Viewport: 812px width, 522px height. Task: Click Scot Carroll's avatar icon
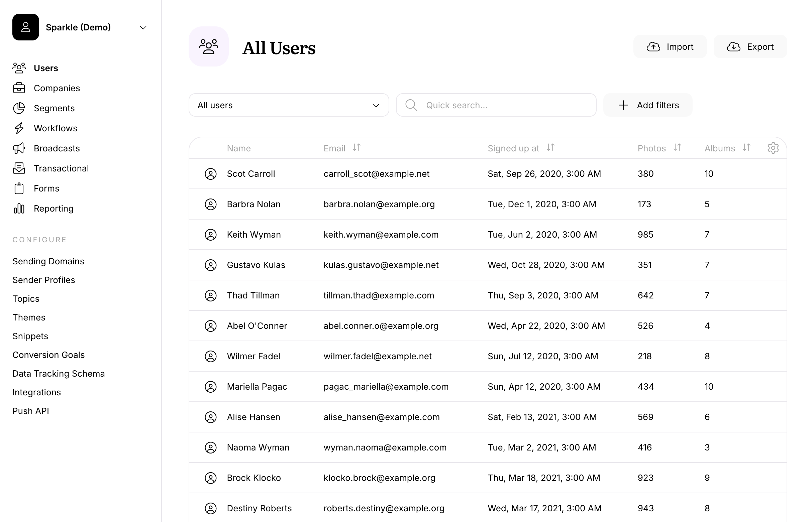pos(210,174)
